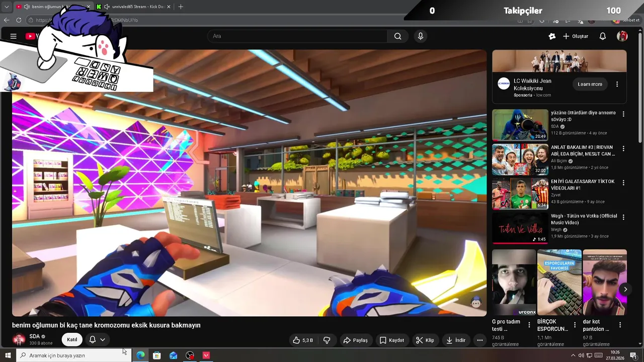Image resolution: width=644 pixels, height=362 pixels.
Task: Open the YouTube hamburger guide menu
Action: tap(14, 36)
